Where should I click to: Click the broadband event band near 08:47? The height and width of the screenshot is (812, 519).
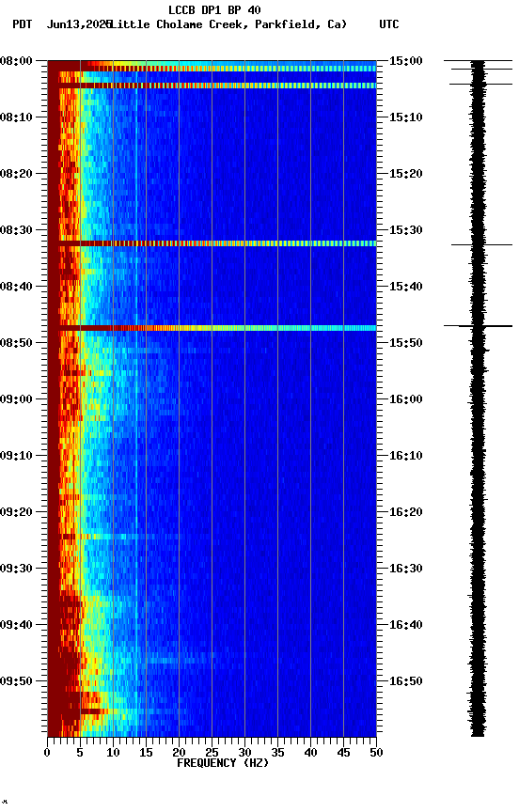tap(212, 328)
